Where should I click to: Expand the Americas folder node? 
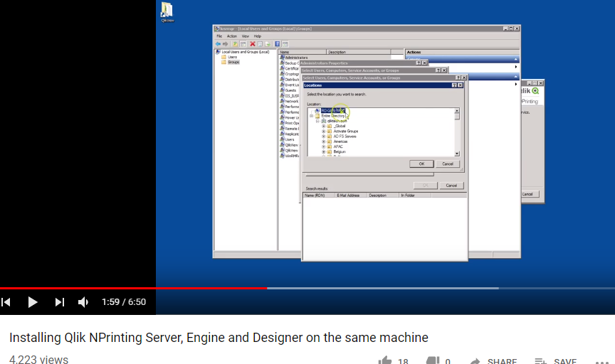(324, 141)
